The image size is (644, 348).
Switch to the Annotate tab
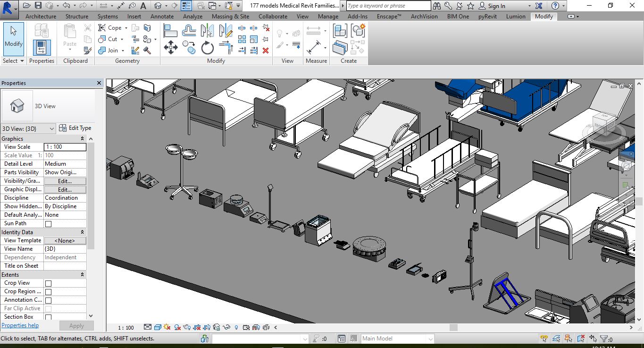[x=162, y=16]
